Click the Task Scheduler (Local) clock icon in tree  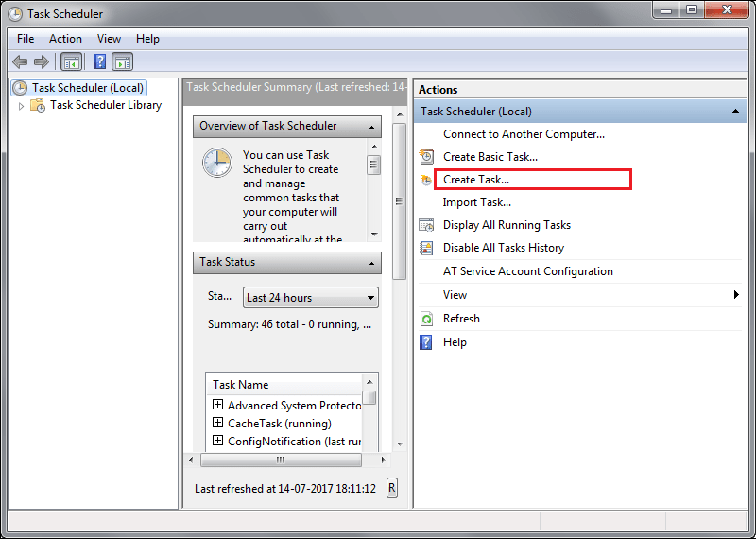click(x=20, y=88)
